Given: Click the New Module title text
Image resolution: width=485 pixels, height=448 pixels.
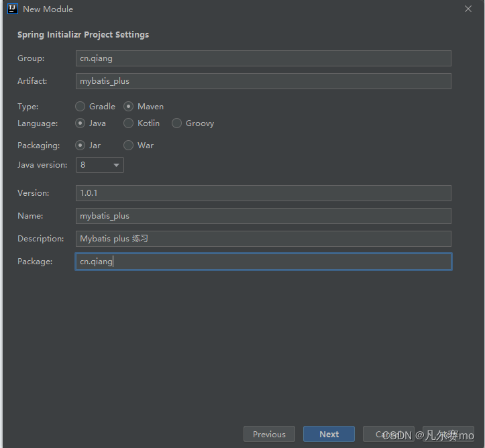Looking at the screenshot, I should 48,9.
